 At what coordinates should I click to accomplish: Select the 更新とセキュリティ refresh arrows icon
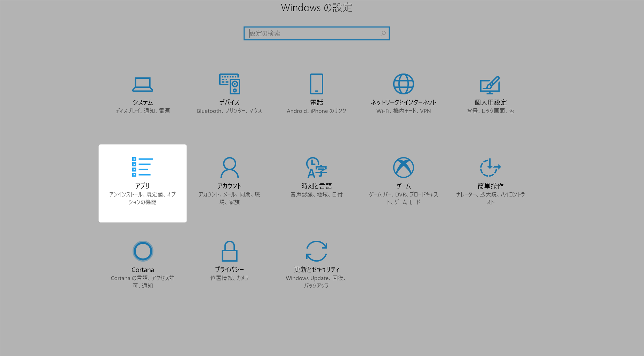(317, 251)
